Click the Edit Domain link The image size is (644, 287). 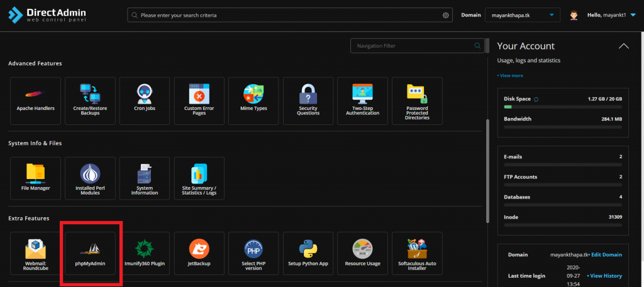(x=606, y=254)
